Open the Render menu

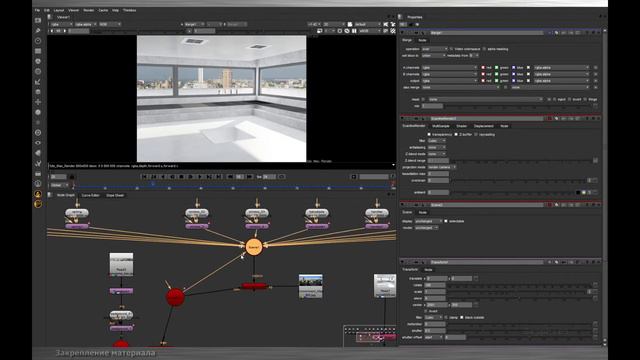click(x=89, y=10)
